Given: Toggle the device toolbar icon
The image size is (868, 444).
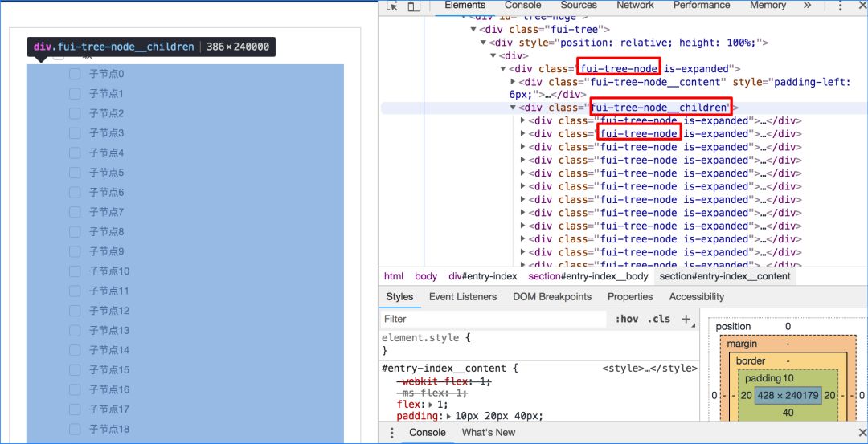Looking at the screenshot, I should tap(413, 6).
